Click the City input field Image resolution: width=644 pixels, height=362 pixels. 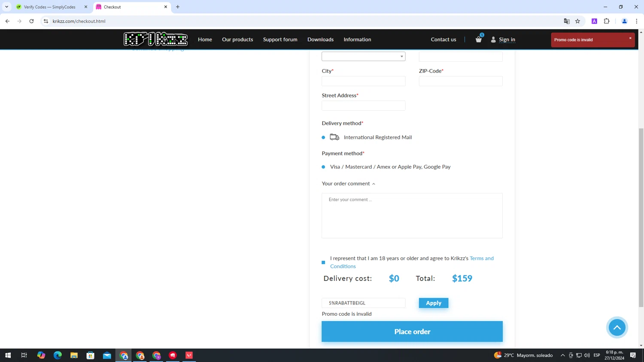click(x=363, y=81)
